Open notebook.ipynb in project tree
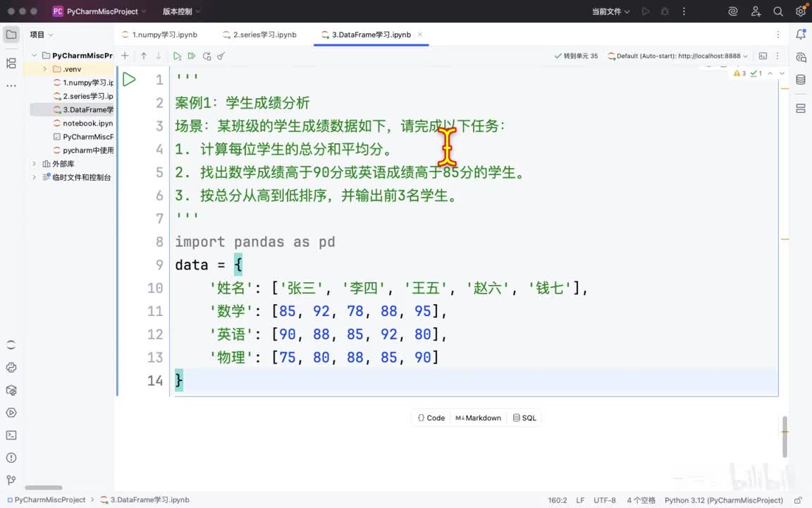 click(x=83, y=123)
